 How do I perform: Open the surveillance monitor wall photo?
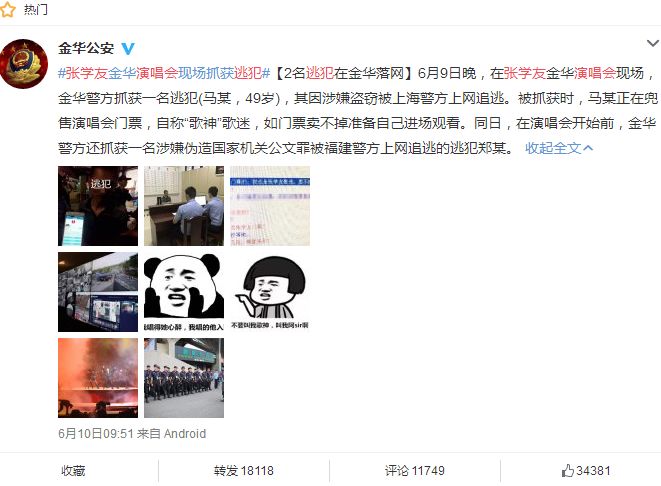[98, 292]
